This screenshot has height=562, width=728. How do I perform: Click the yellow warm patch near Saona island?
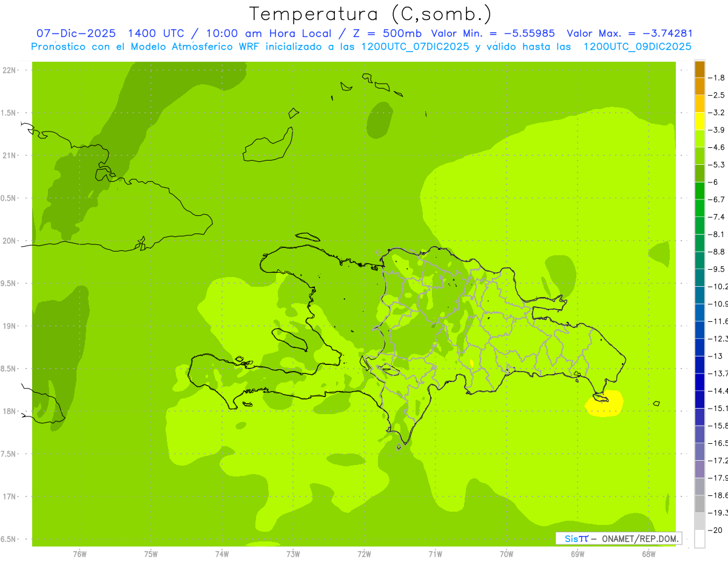tap(605, 405)
